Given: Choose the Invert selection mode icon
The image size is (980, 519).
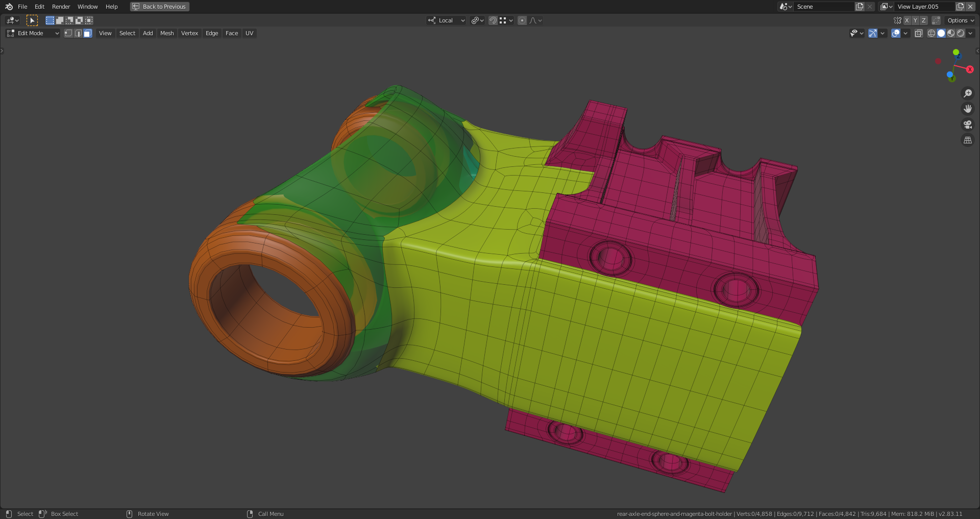Looking at the screenshot, I should (79, 20).
